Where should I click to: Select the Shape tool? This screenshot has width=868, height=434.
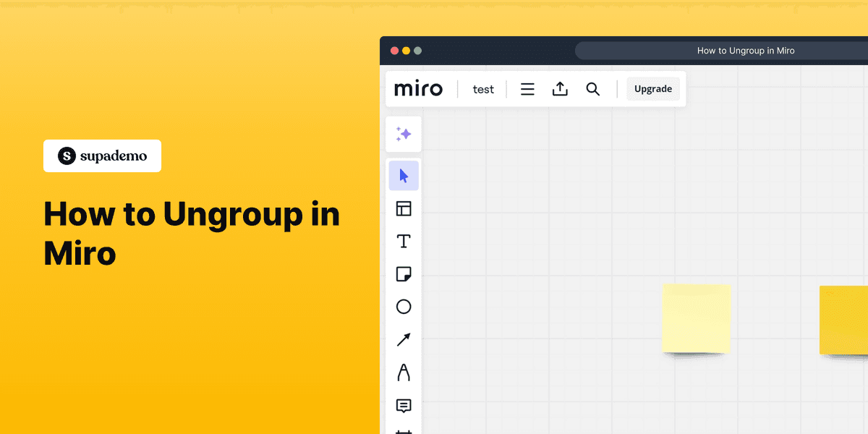403,307
